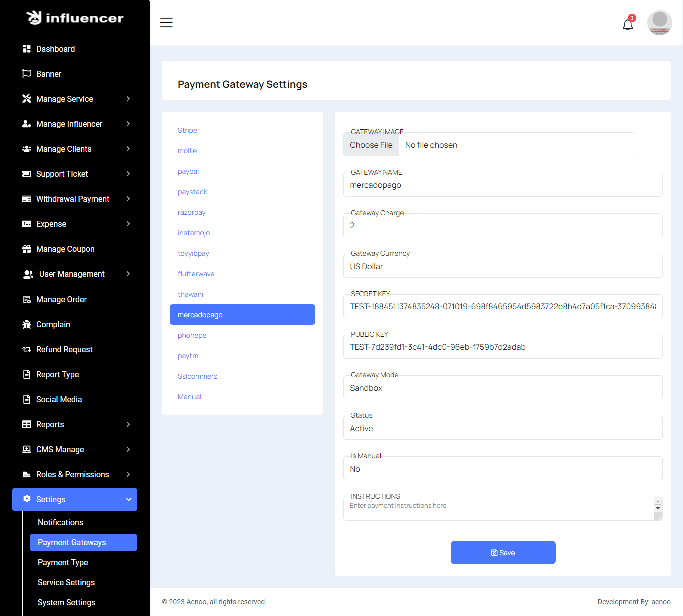Expand the Manage Service submenu chevron
Image resolution: width=683 pixels, height=616 pixels.
click(x=128, y=99)
